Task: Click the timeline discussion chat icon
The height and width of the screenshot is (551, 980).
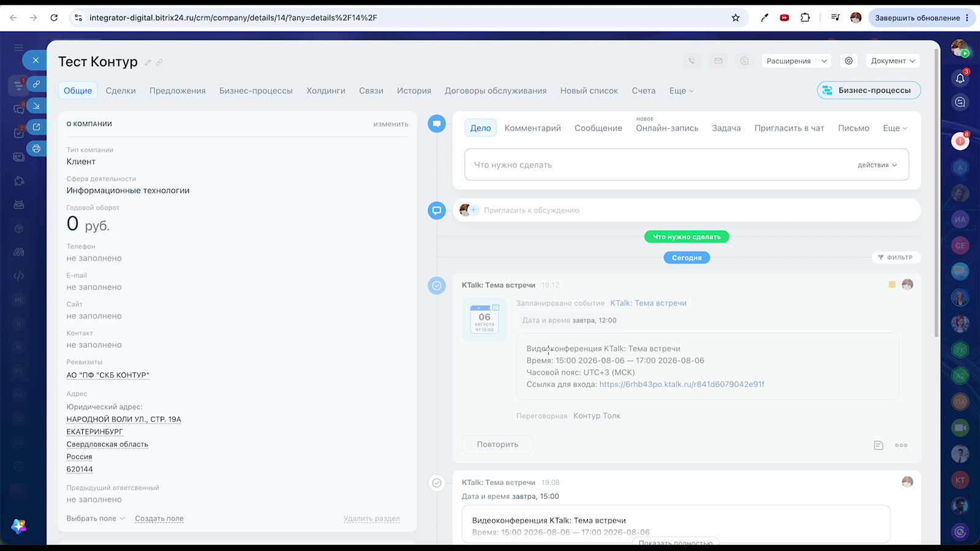Action: (437, 211)
